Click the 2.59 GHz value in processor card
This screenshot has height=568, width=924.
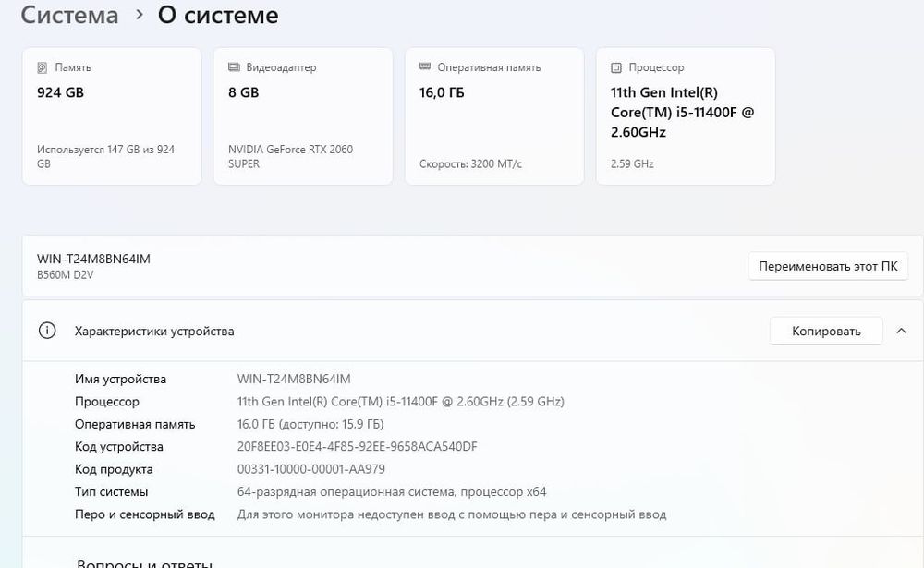pyautogui.click(x=632, y=163)
